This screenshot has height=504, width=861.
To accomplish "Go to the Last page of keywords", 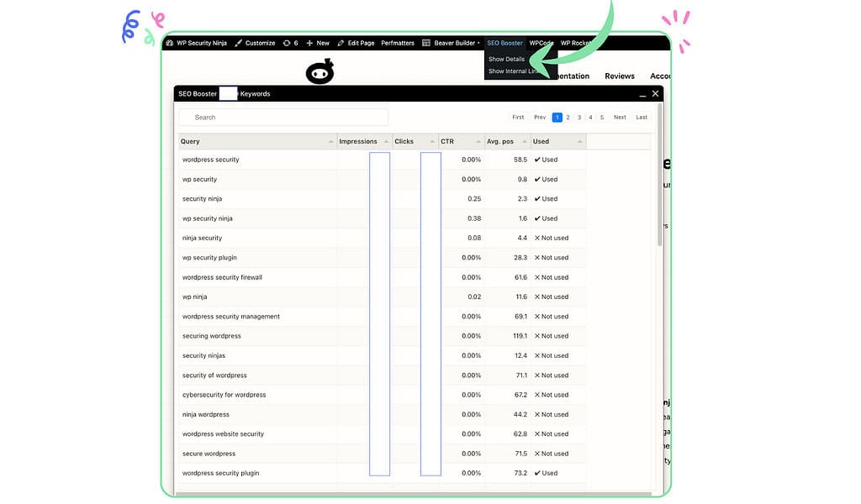I will point(642,117).
